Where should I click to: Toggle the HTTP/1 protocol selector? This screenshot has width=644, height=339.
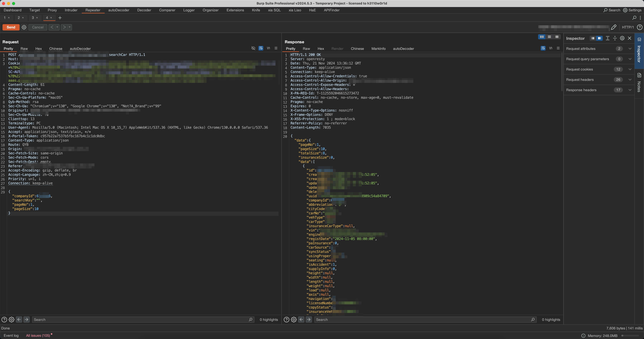628,27
